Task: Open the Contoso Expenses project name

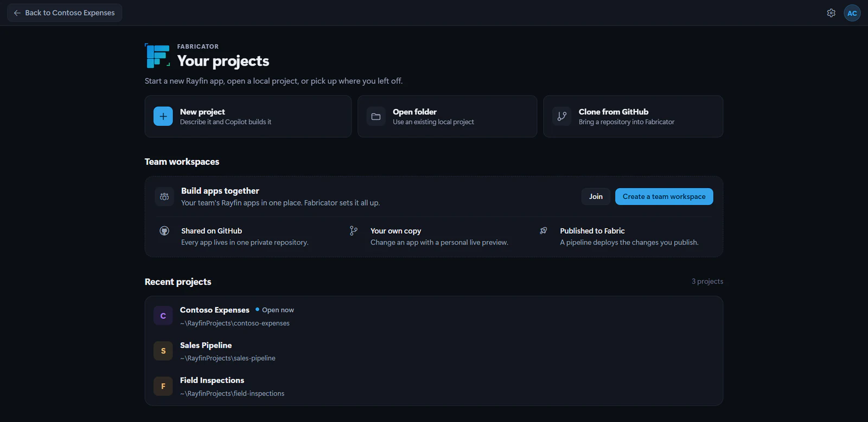Action: click(215, 310)
